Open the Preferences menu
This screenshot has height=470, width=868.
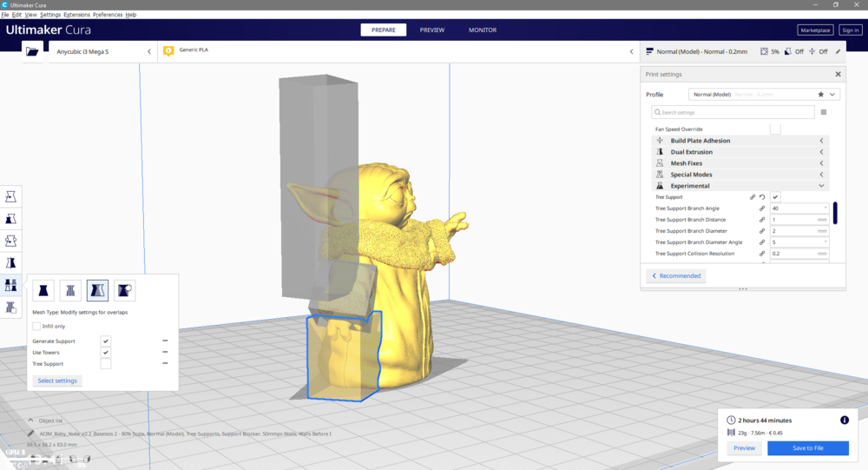(108, 15)
